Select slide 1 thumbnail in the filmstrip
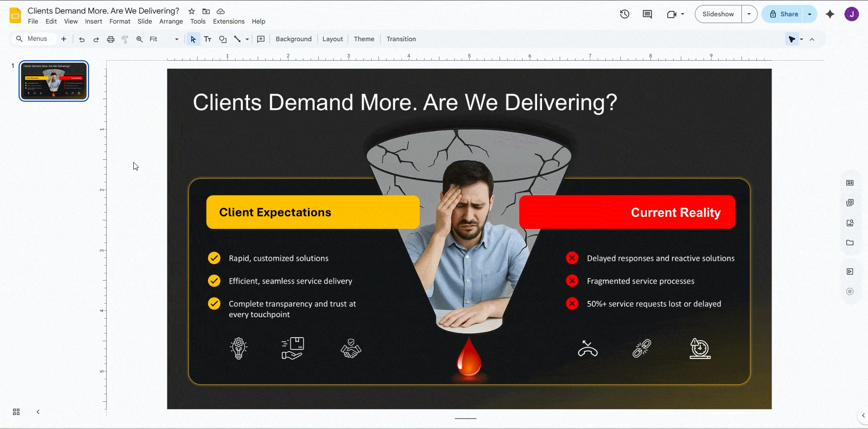868x429 pixels. pos(53,81)
